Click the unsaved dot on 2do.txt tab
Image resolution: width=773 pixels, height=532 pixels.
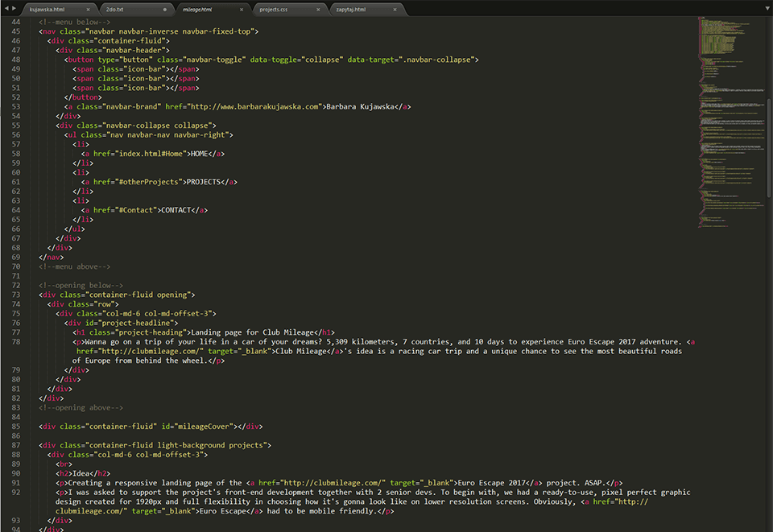coord(165,10)
